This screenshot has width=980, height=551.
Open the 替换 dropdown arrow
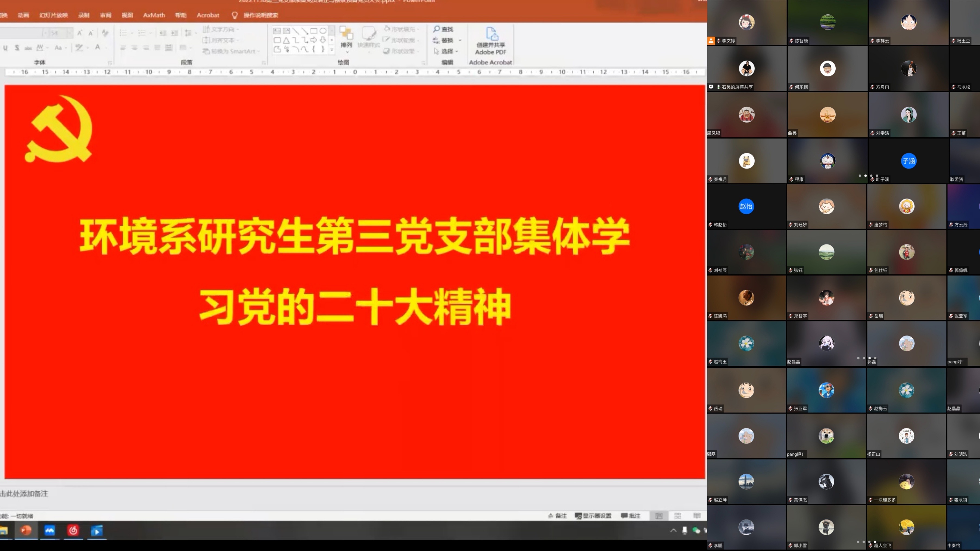[x=460, y=40]
